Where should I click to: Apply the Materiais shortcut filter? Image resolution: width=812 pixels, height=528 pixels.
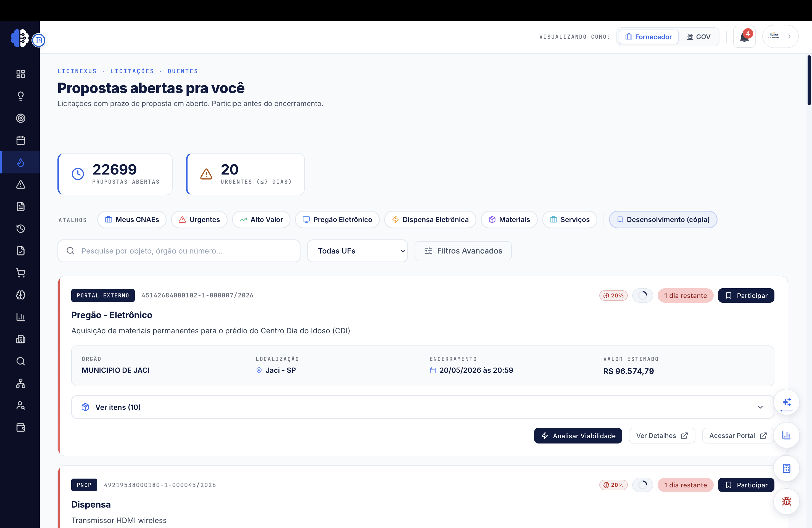(509, 220)
